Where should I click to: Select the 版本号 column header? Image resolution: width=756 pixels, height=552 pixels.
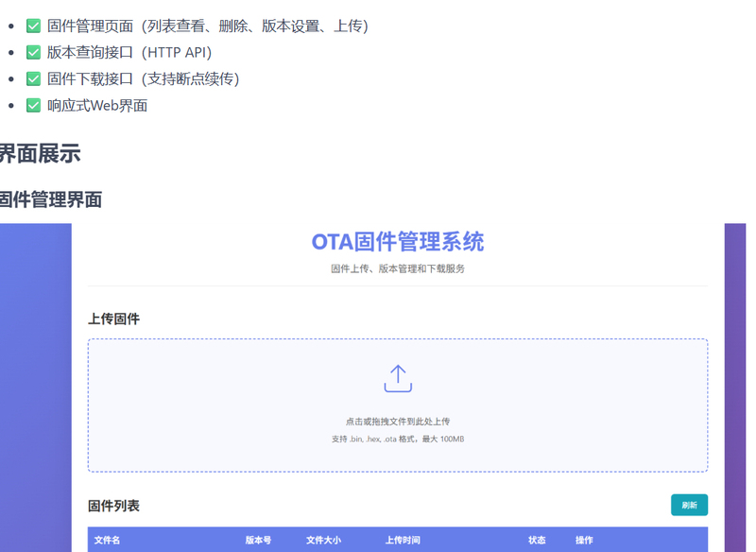258,541
